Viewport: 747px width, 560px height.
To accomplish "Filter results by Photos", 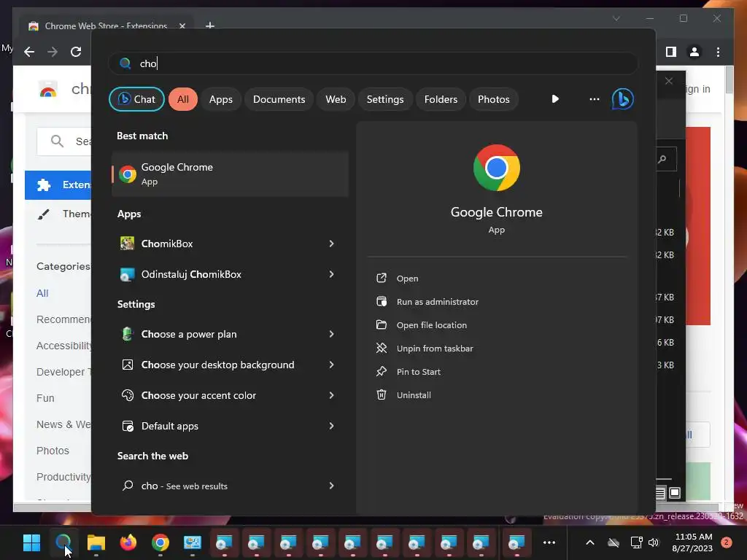I will [x=494, y=99].
